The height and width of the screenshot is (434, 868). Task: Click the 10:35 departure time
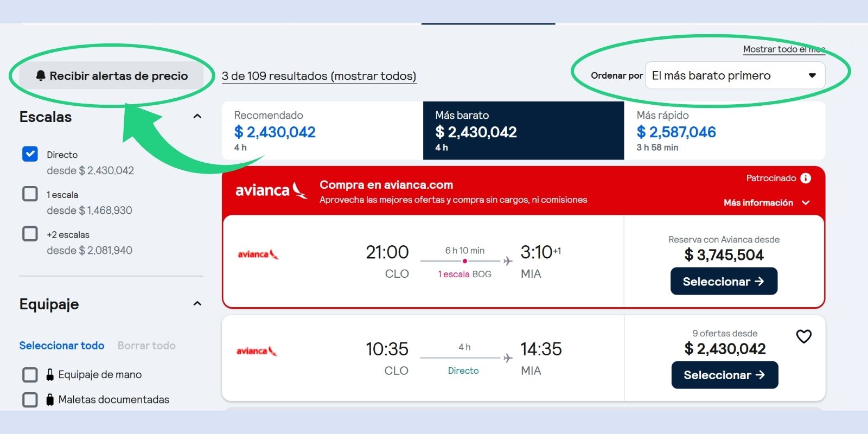pos(387,349)
